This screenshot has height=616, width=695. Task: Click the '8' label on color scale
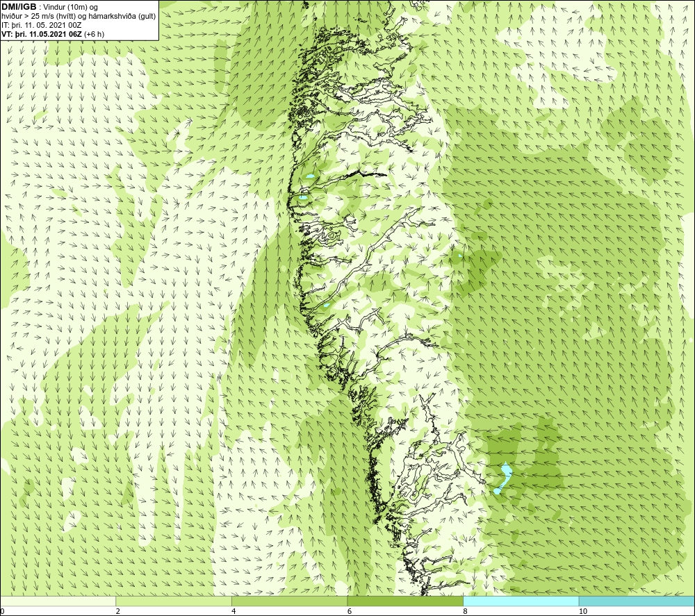(x=466, y=611)
